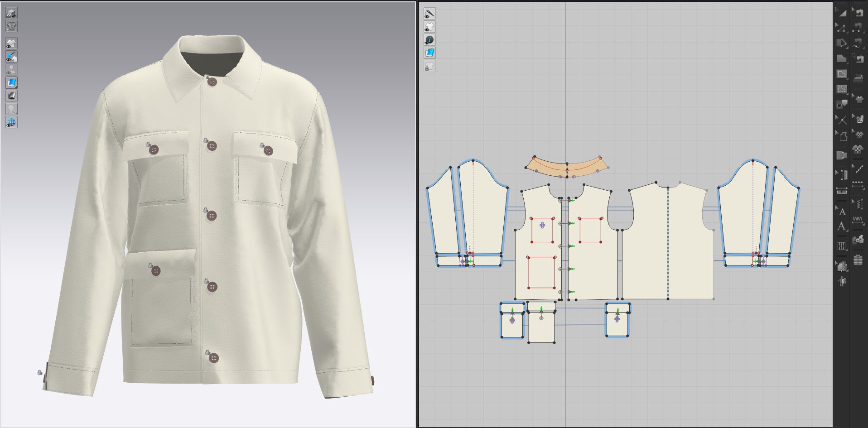Activate the Trace scissors tool

pos(841,120)
